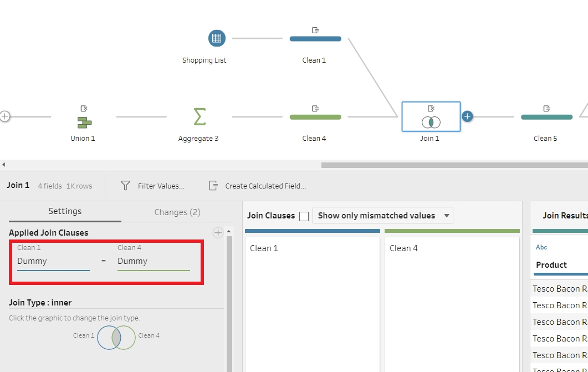Click the join type Venn diagram

click(x=116, y=338)
